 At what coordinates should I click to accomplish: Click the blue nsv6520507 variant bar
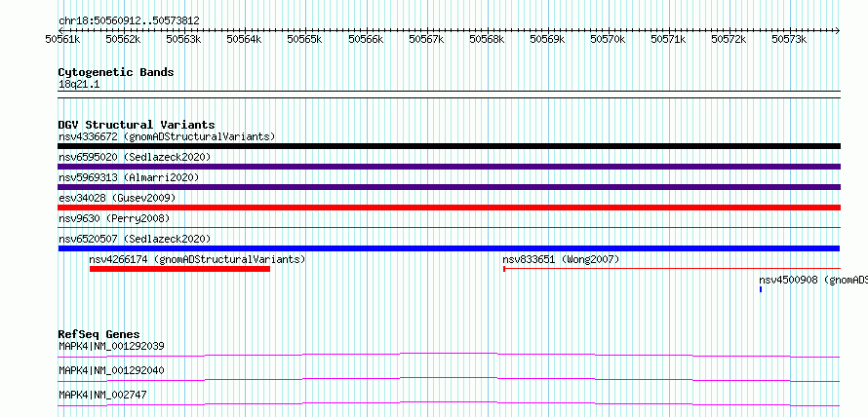(x=449, y=248)
